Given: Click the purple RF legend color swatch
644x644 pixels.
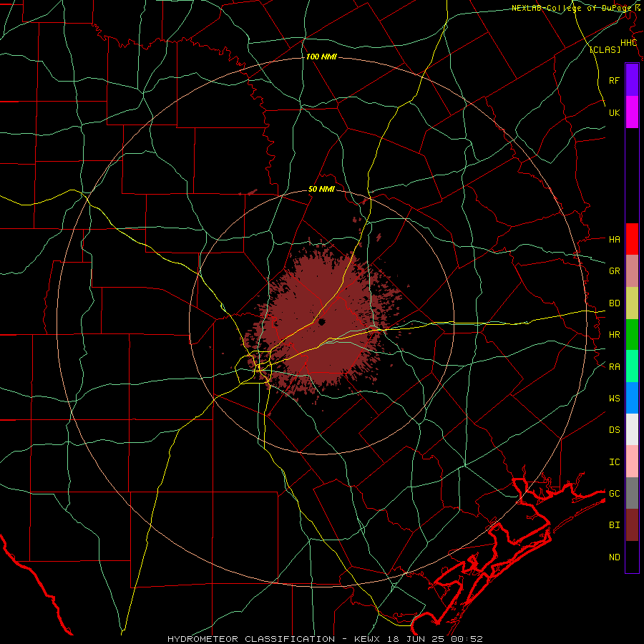Looking at the screenshot, I should pos(632,80).
